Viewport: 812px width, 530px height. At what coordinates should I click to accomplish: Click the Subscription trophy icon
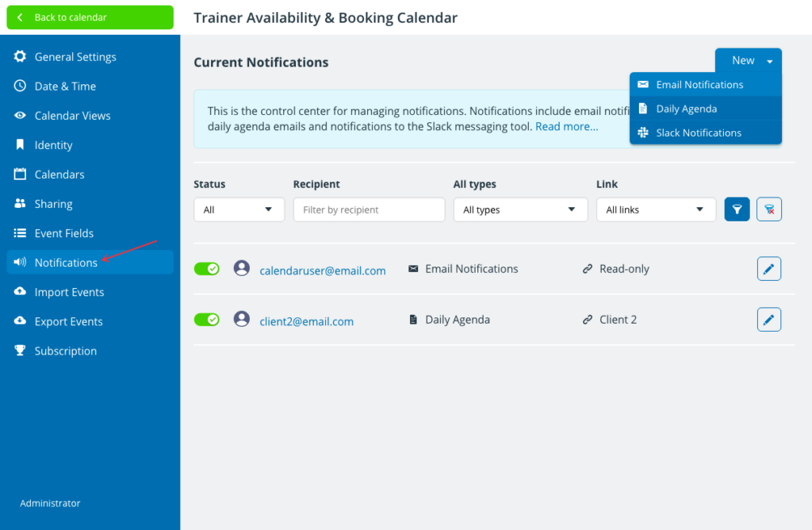click(20, 351)
